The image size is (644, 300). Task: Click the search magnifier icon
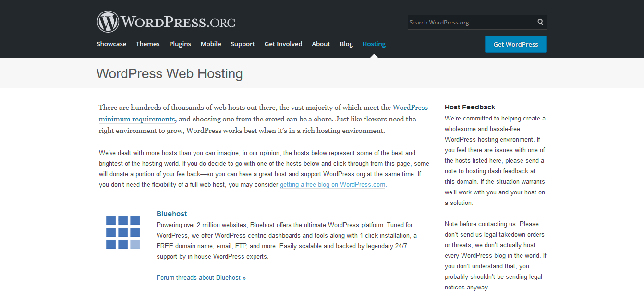coord(540,22)
